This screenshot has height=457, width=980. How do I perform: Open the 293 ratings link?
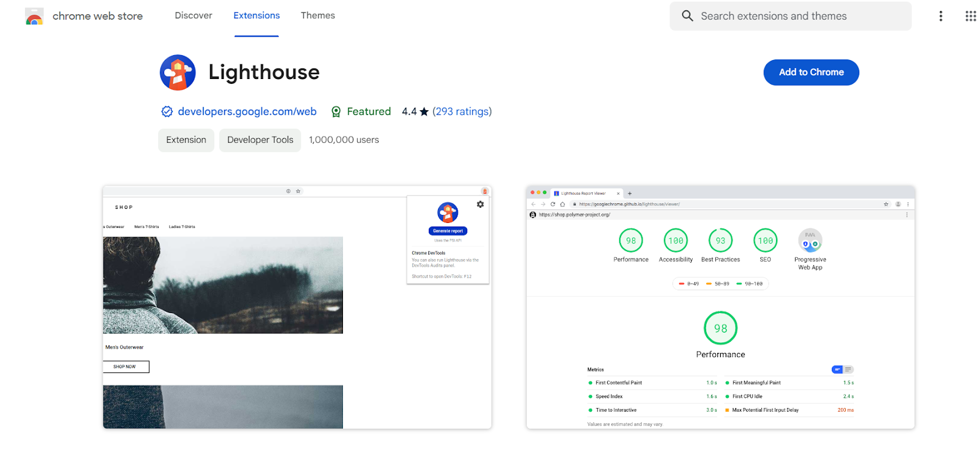[x=462, y=111]
